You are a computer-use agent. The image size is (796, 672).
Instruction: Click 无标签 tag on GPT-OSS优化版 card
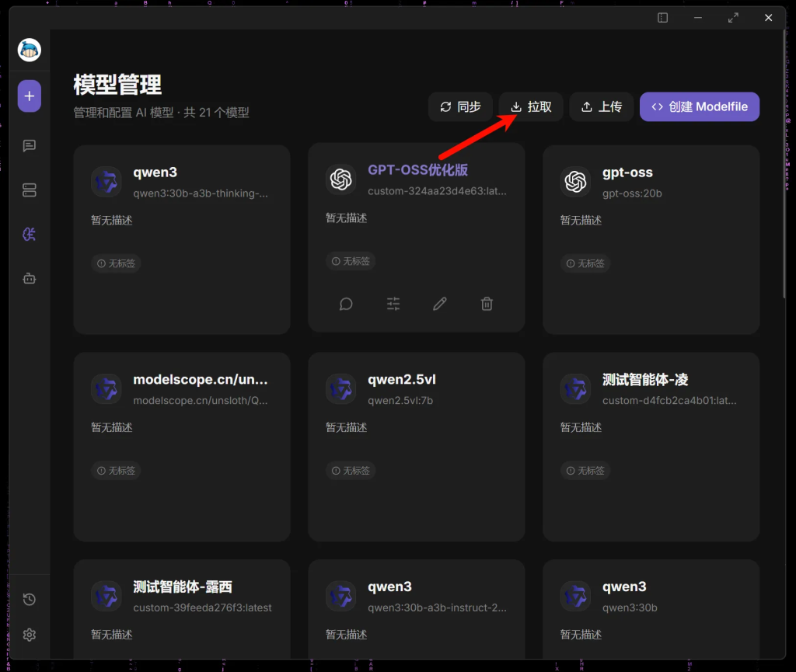pos(351,261)
